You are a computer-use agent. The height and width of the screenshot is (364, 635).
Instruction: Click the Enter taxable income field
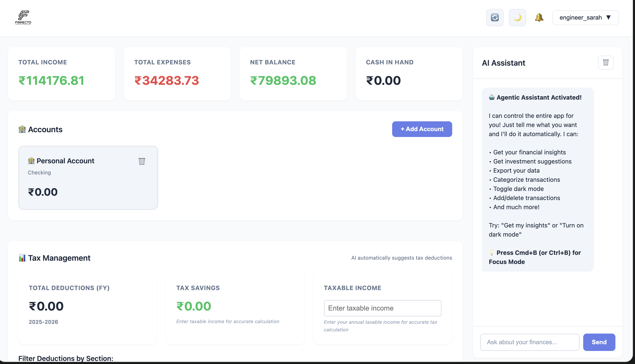point(382,308)
